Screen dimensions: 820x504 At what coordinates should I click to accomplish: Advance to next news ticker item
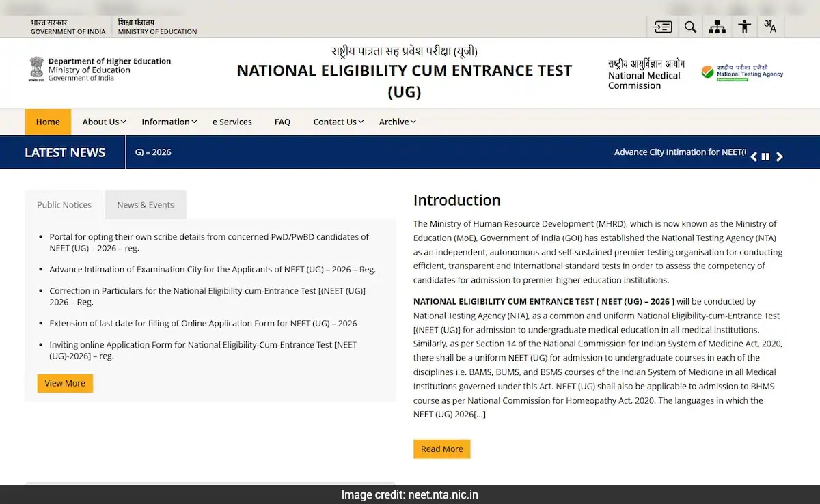pyautogui.click(x=779, y=157)
